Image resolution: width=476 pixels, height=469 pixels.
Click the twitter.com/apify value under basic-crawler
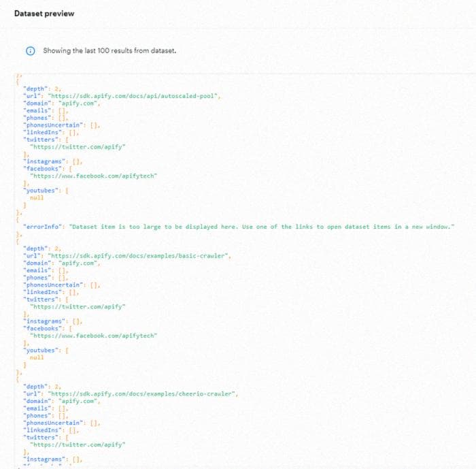coord(78,307)
